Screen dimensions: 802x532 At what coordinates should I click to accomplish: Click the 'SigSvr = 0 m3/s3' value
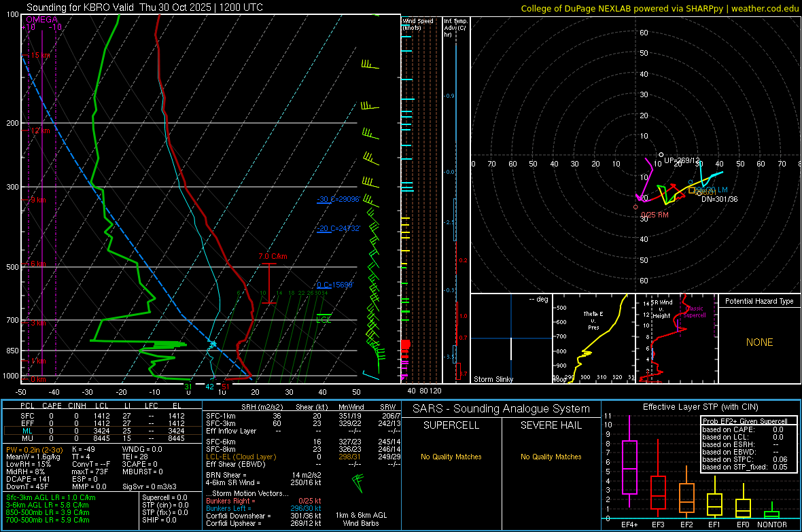[150, 486]
